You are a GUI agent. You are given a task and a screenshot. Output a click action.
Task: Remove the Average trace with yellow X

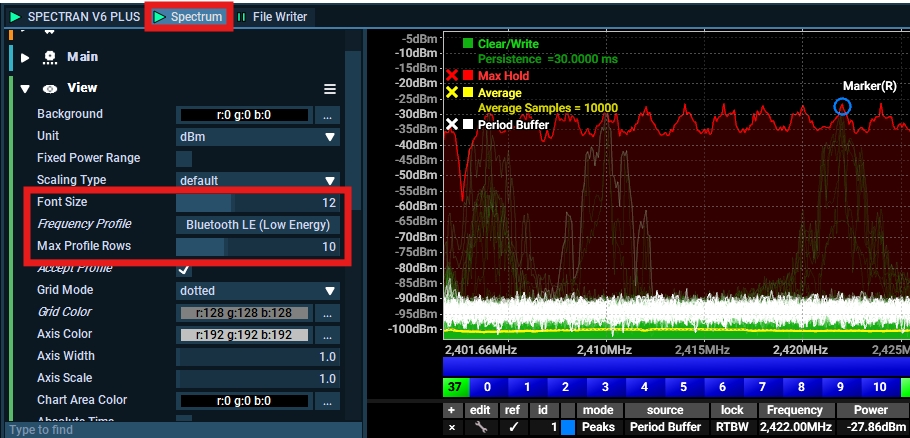(x=452, y=93)
